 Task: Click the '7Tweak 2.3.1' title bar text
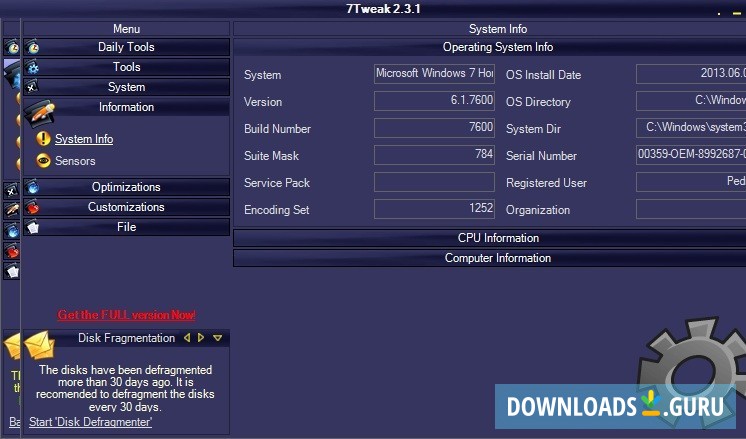tap(383, 9)
